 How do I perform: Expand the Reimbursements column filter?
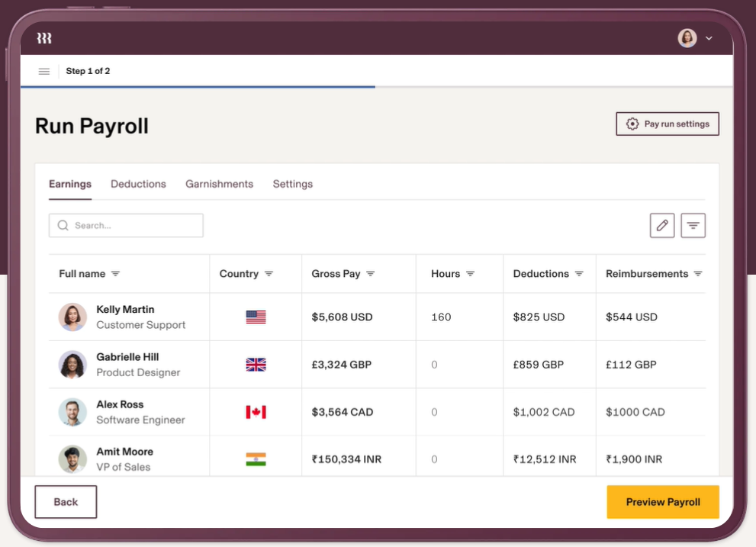point(697,274)
